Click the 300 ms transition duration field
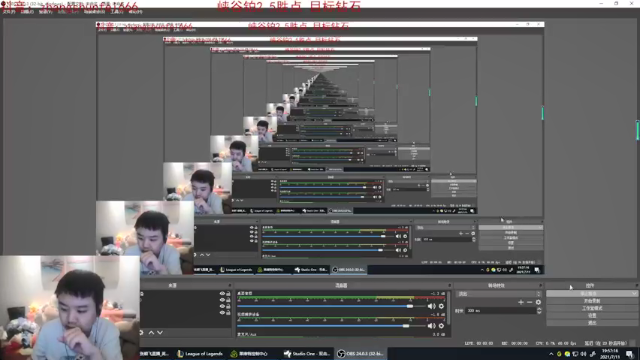This screenshot has width=640, height=360. coord(501,311)
